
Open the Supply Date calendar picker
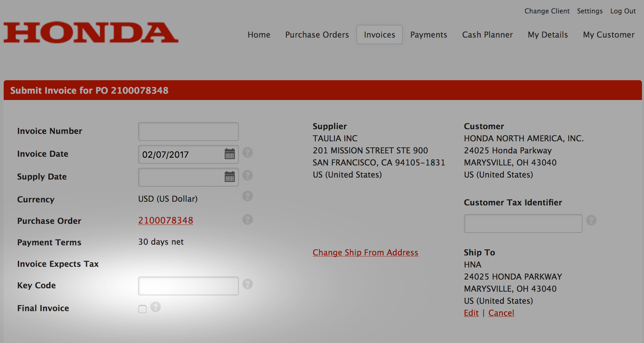pyautogui.click(x=230, y=177)
